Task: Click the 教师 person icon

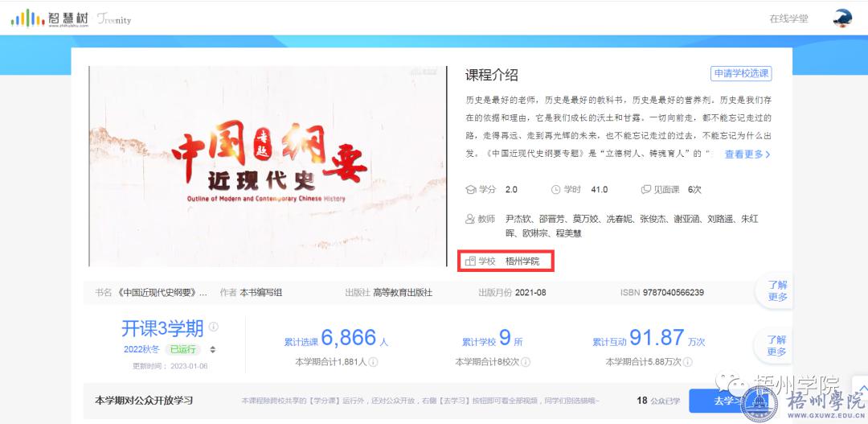Action: (471, 219)
